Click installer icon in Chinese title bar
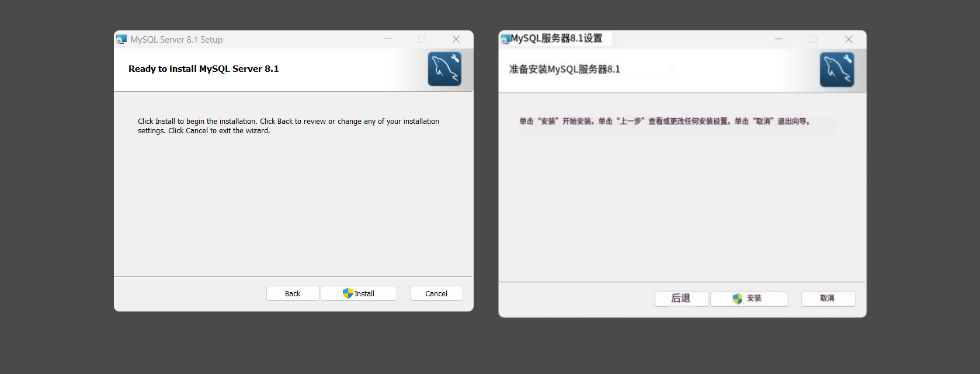This screenshot has width=980, height=374. coord(505,39)
